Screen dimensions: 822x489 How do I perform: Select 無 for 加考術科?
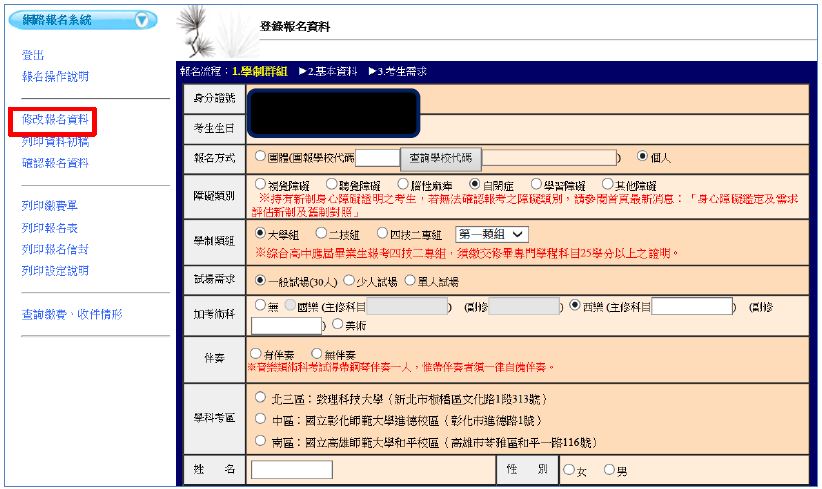pyautogui.click(x=260, y=305)
